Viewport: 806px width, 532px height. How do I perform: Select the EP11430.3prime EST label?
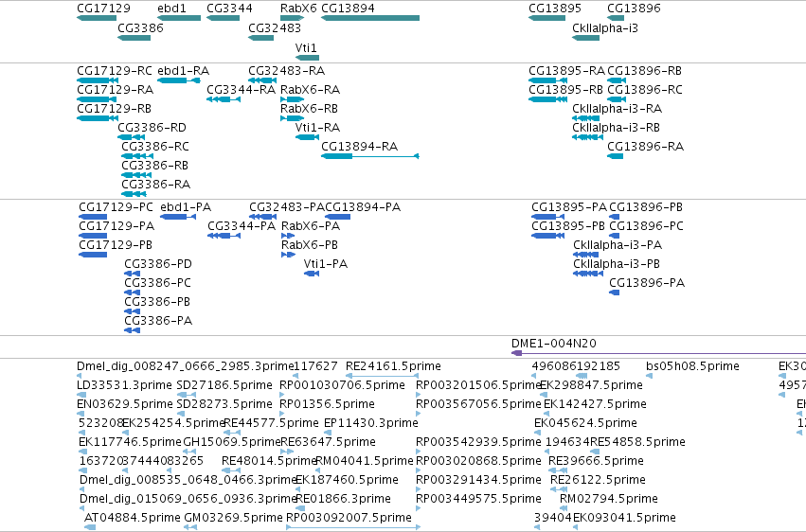coord(370,424)
